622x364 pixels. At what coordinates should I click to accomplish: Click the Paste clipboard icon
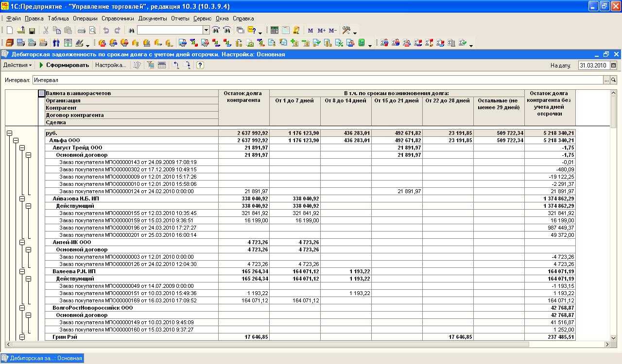(68, 30)
